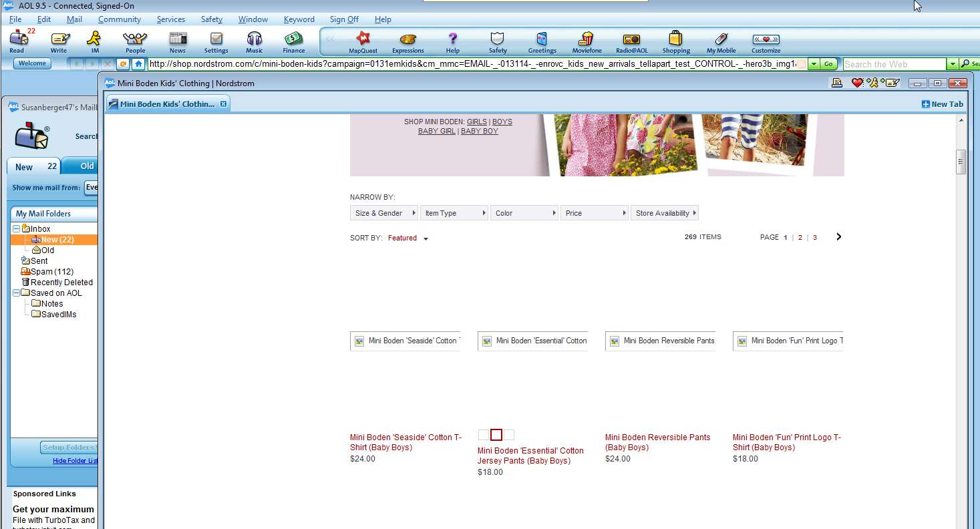Open the File menu
The height and width of the screenshot is (529, 980).
[x=15, y=19]
